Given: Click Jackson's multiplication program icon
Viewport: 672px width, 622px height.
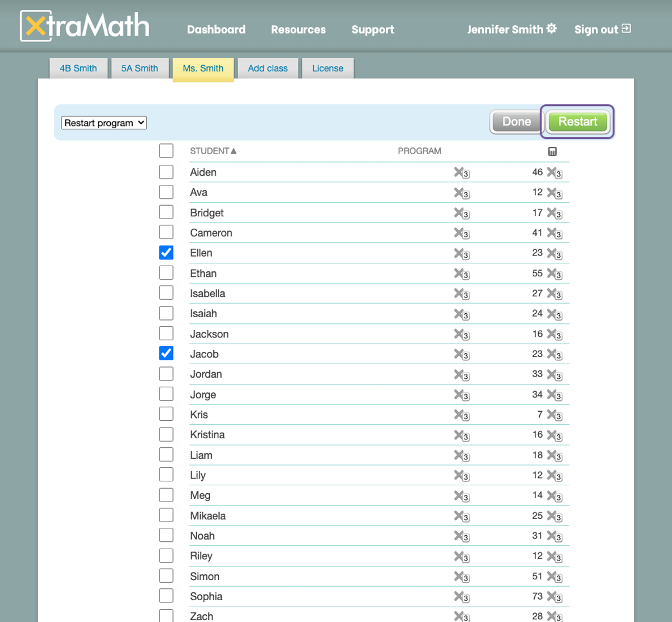Looking at the screenshot, I should click(461, 335).
